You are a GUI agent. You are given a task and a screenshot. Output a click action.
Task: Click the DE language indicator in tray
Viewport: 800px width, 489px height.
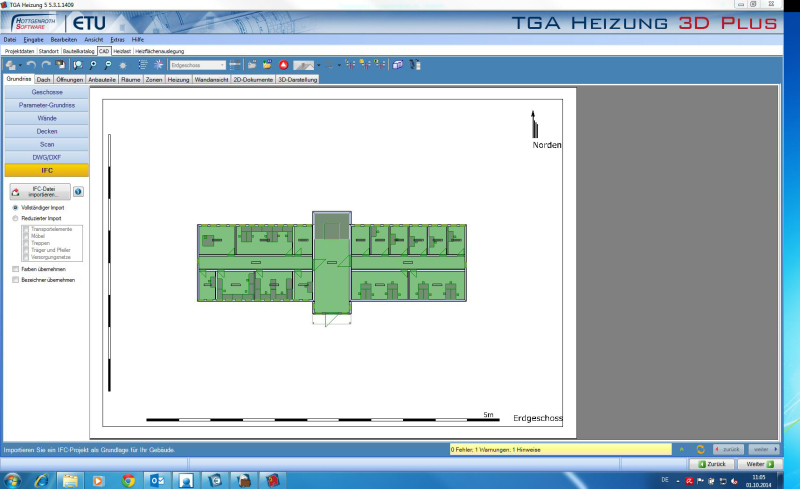665,480
